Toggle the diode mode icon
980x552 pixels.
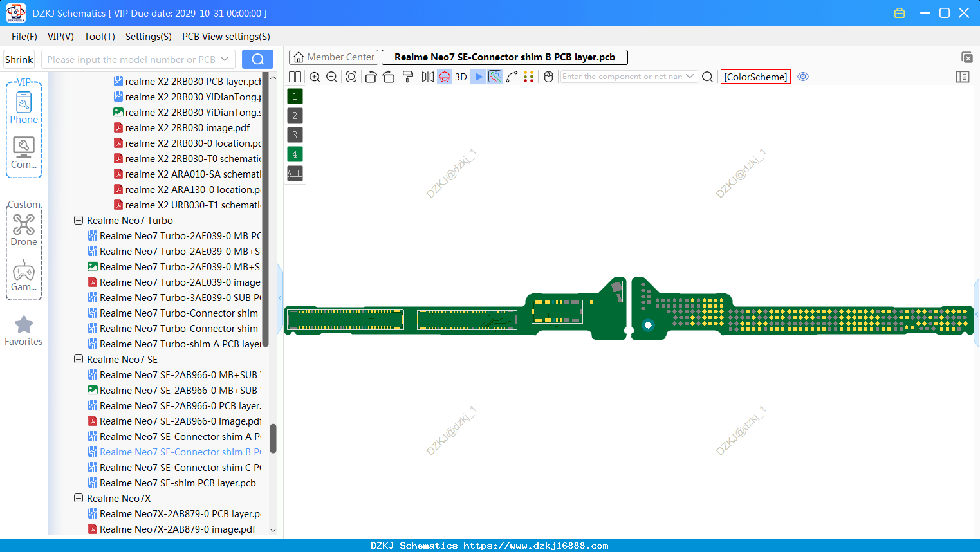[x=478, y=77]
